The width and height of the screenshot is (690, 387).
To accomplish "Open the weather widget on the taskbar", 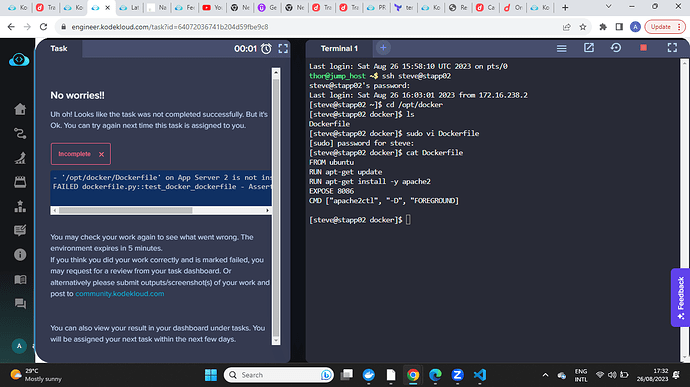I will 36,375.
